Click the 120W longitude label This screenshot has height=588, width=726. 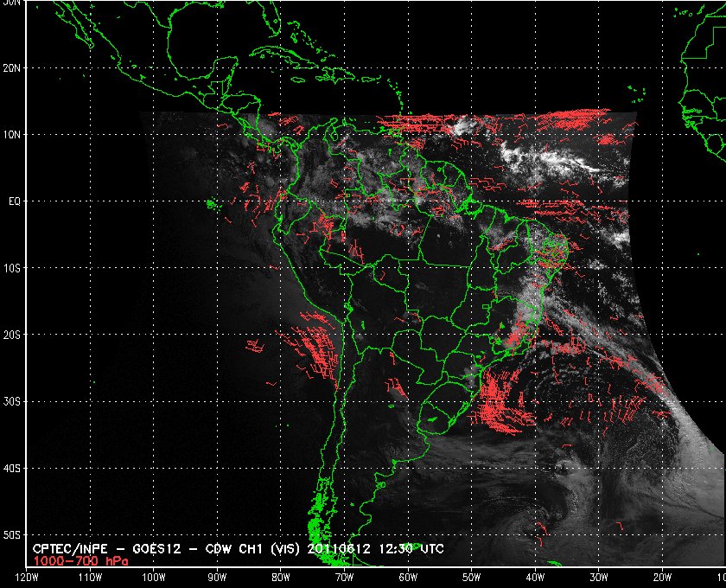pos(27,577)
